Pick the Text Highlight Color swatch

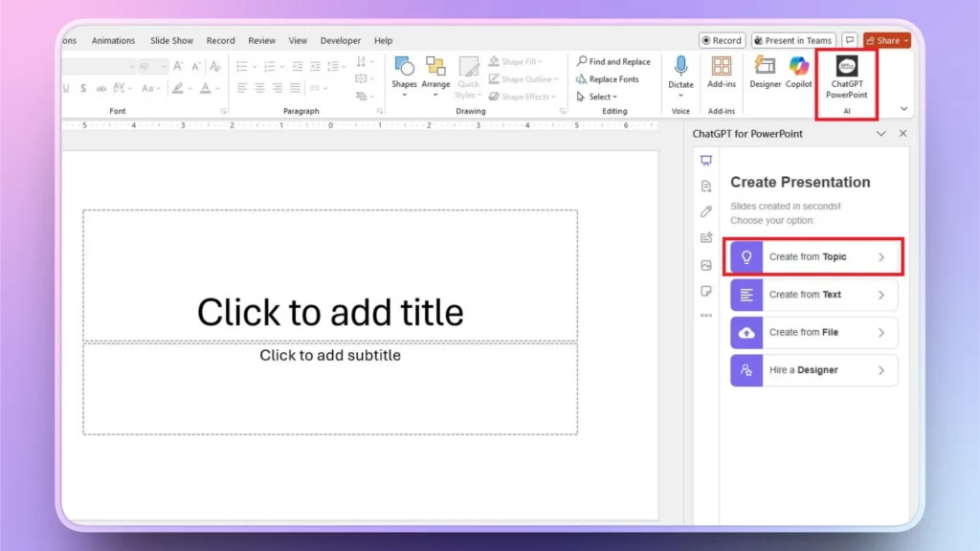click(x=179, y=88)
